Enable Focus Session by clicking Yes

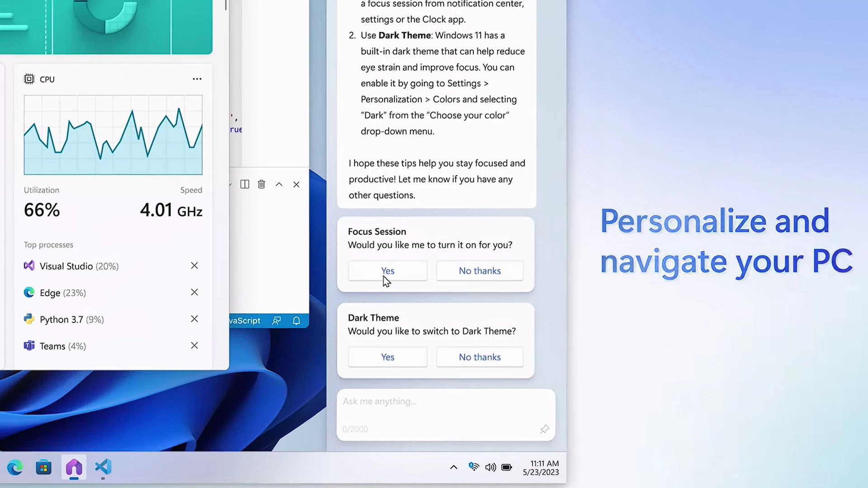click(x=387, y=271)
